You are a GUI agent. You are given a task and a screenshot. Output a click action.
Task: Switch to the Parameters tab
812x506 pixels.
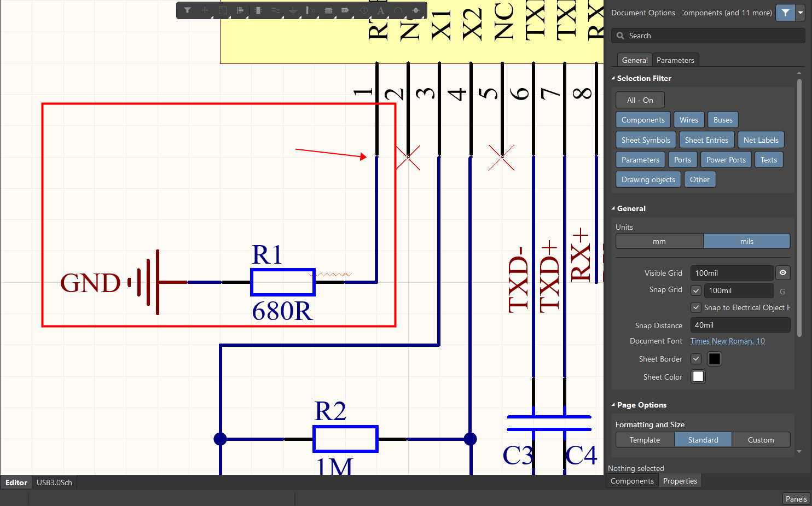[x=675, y=60]
